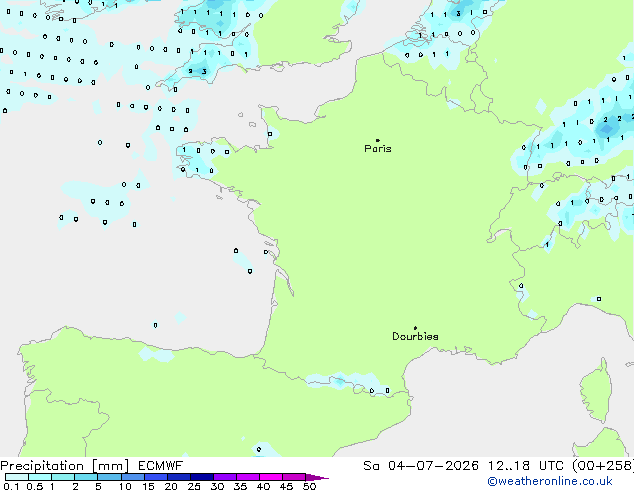Click the Dourbies location dot marker
Viewport: 634px width, 490px height.
(415, 328)
